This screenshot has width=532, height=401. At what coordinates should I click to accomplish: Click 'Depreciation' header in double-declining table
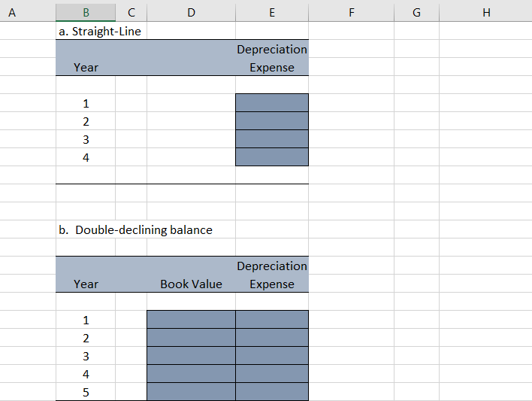click(272, 266)
